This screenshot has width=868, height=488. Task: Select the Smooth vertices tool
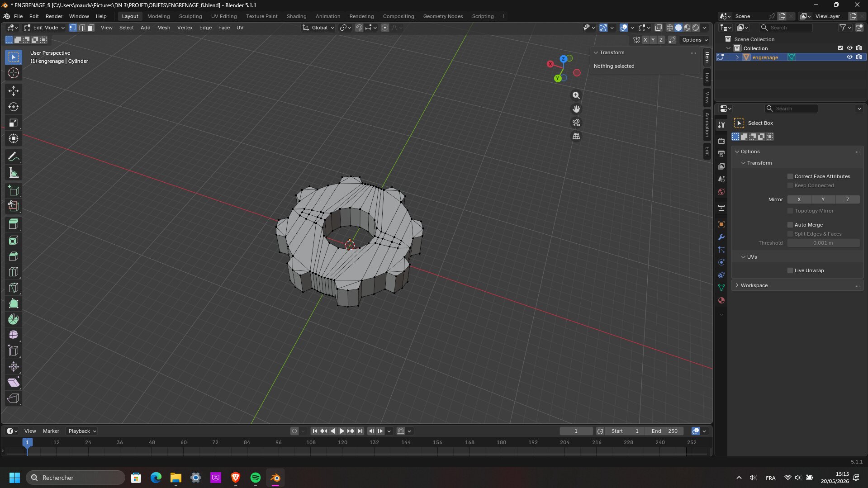point(14,335)
